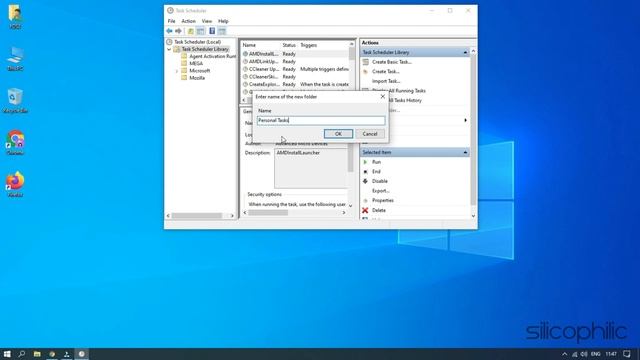Click OK in the new folder dialog
The width and height of the screenshot is (640, 360).
click(x=338, y=134)
